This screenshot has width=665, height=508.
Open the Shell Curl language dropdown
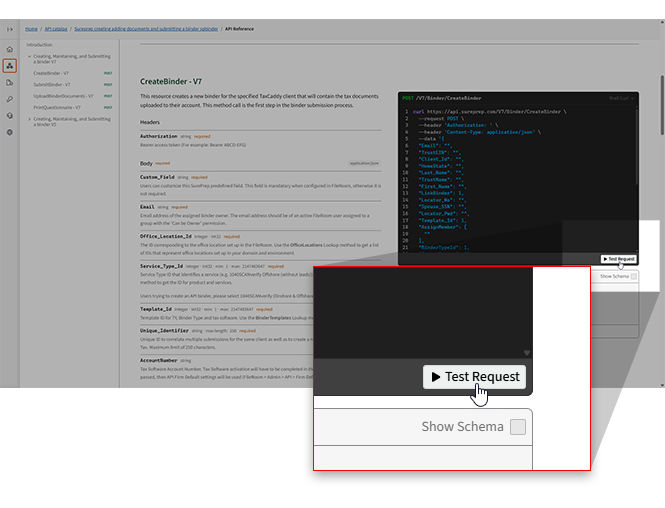[621, 98]
